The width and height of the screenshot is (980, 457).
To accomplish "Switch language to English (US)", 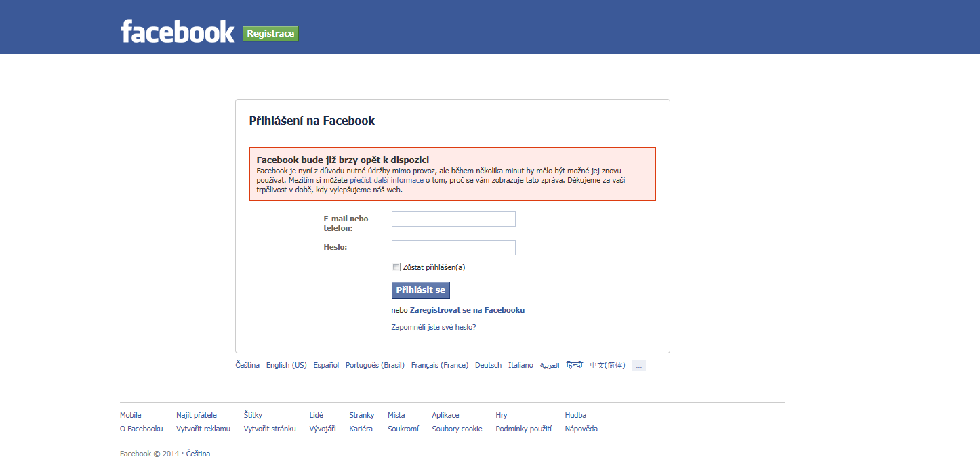I will point(287,365).
